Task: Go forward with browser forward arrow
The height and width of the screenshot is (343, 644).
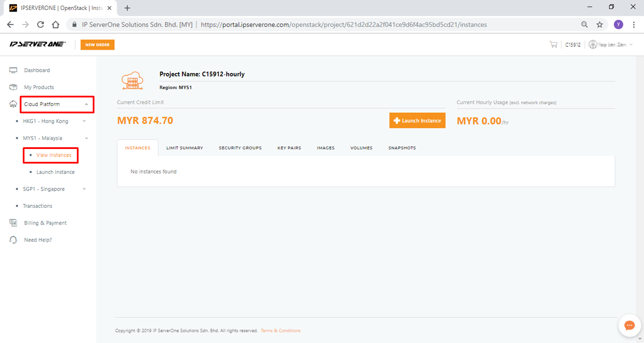Action: click(25, 24)
